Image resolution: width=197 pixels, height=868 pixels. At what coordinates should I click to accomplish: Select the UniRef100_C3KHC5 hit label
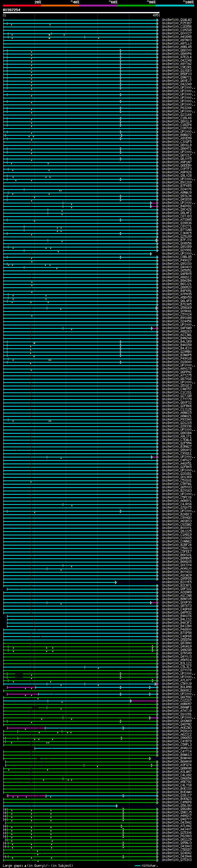pyautogui.click(x=177, y=233)
